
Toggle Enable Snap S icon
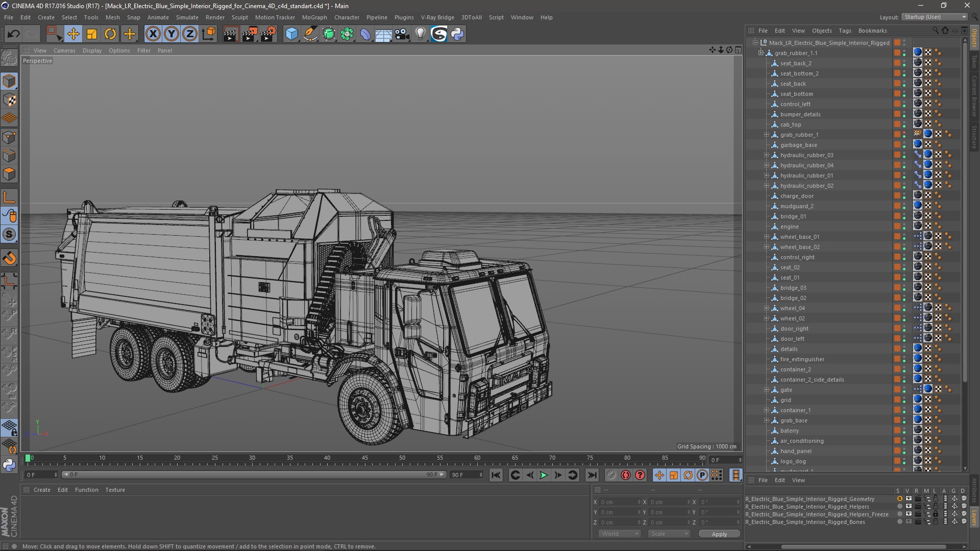(9, 235)
